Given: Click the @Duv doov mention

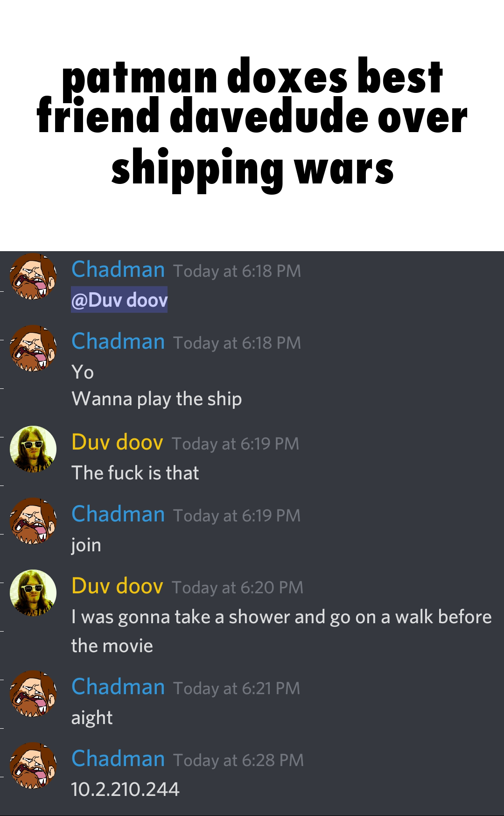Looking at the screenshot, I should 119,300.
